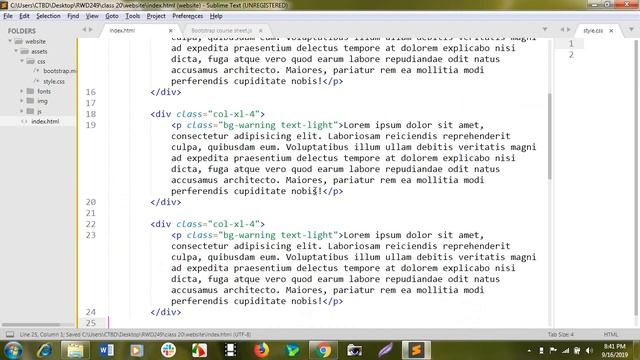Open the Tools menu
Image resolution: width=640 pixels, height=360 pixels.
point(132,16)
